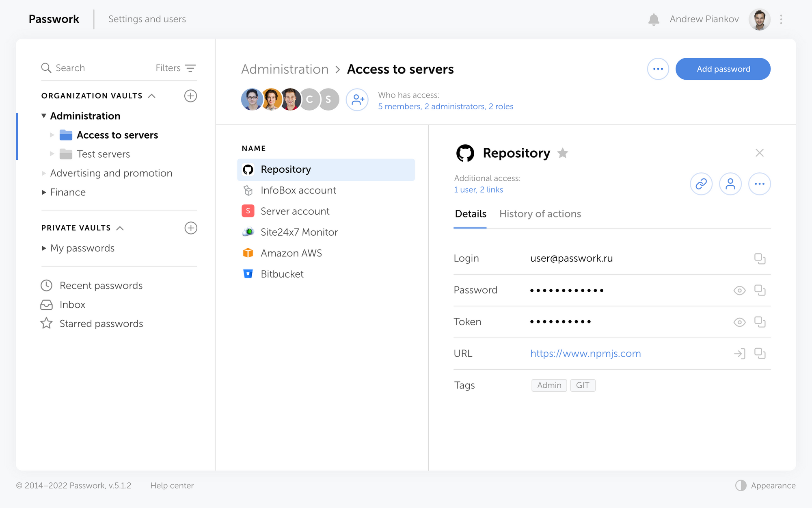Star the Repository password
The height and width of the screenshot is (508, 812).
point(563,153)
